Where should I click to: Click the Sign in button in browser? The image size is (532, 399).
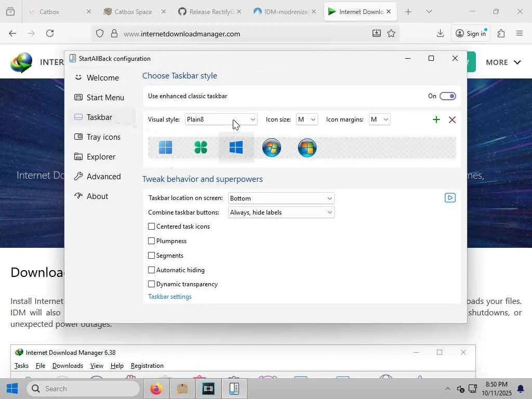[x=471, y=33]
